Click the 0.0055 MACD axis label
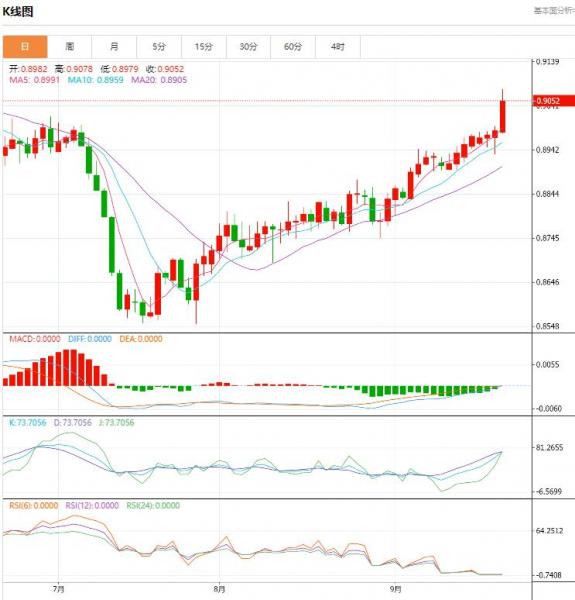 pos(547,365)
